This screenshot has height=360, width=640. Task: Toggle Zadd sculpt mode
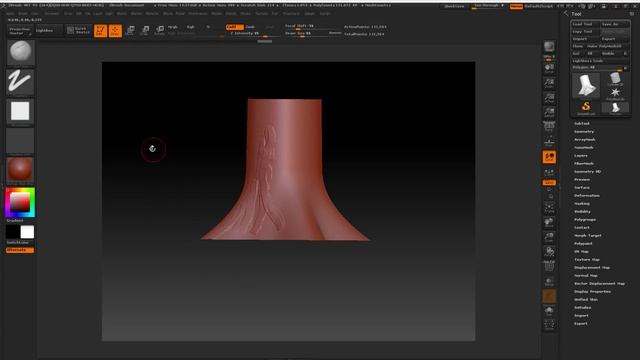(x=234, y=27)
